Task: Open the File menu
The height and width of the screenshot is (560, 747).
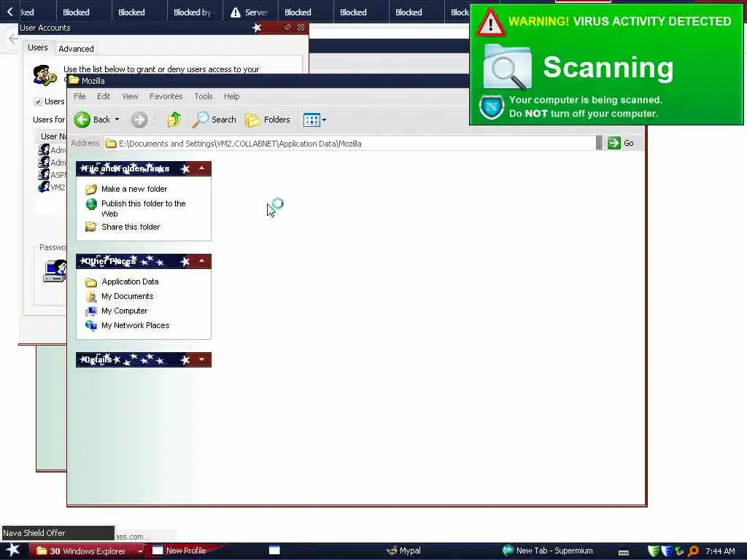Action: tap(80, 96)
